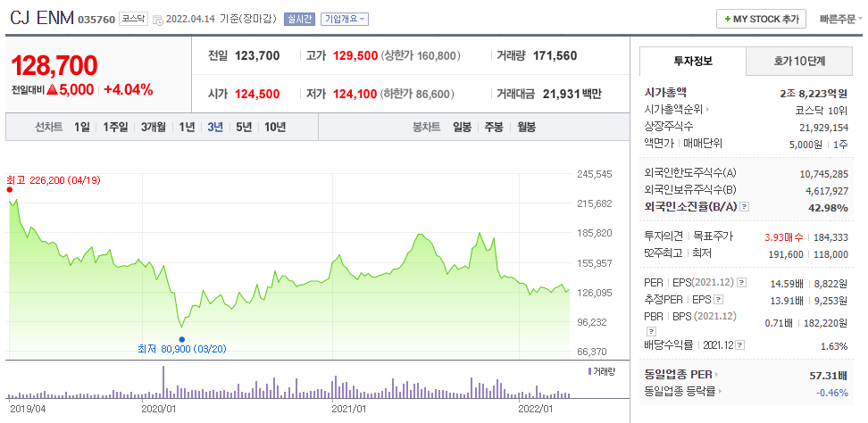868x423 pixels.
Task: Click the -0.46% sector change value
Action: click(831, 393)
